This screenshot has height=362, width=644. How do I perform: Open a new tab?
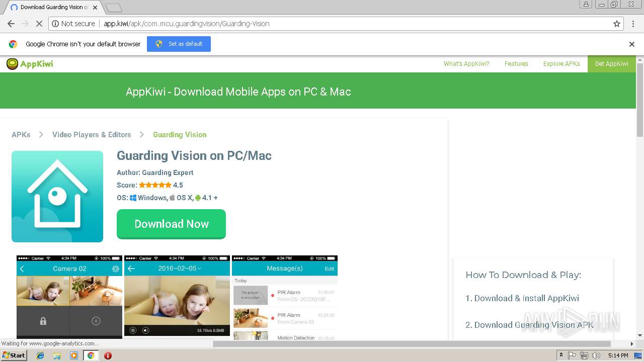pos(114,8)
